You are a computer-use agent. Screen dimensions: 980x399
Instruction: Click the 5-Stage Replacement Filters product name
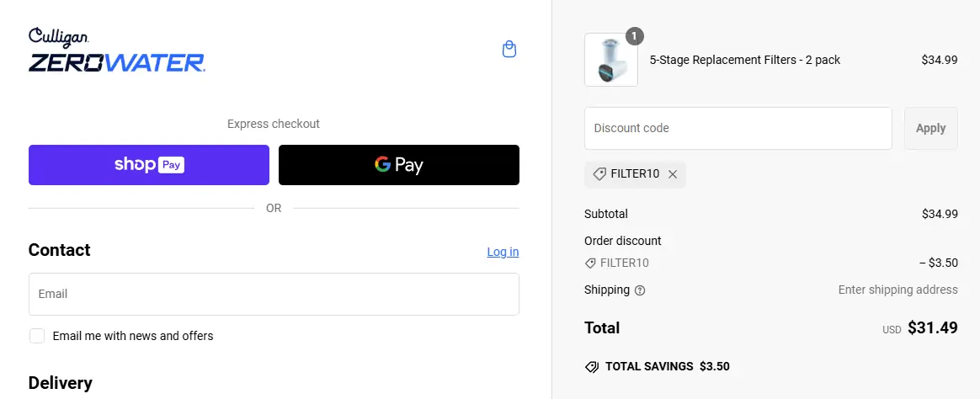(x=745, y=60)
